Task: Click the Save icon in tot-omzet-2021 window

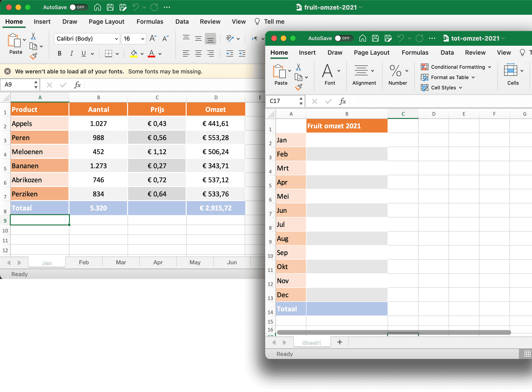Action: (375, 38)
